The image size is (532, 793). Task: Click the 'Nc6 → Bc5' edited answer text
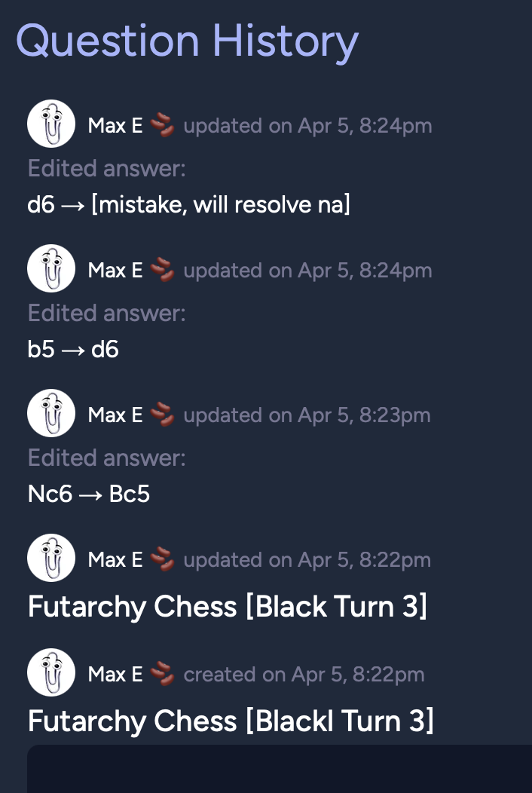point(89,494)
